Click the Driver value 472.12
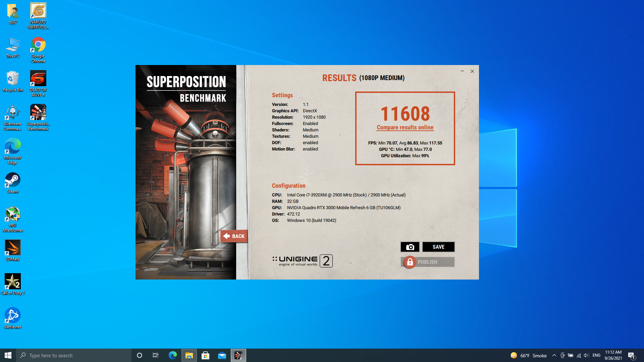 click(x=293, y=214)
